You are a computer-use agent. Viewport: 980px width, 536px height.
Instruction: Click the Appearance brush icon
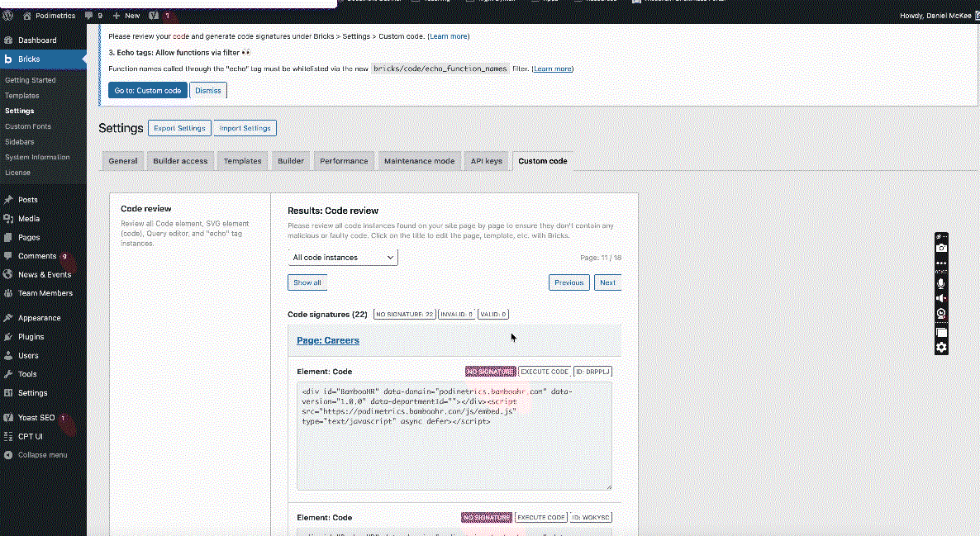[x=8, y=318]
